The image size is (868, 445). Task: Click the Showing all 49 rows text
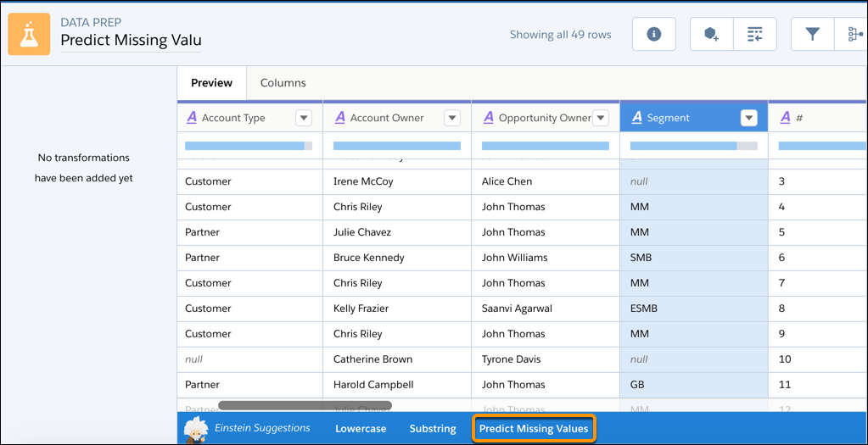point(560,35)
